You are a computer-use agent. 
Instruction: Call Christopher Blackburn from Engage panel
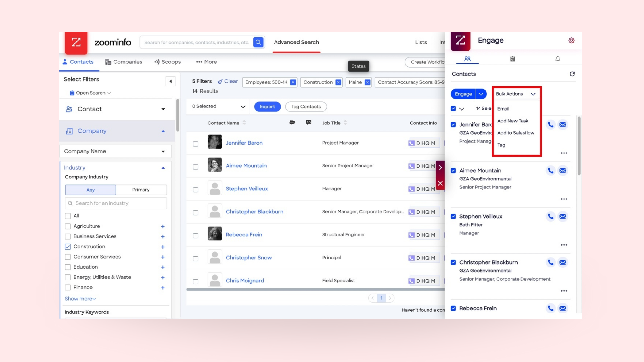(x=550, y=263)
